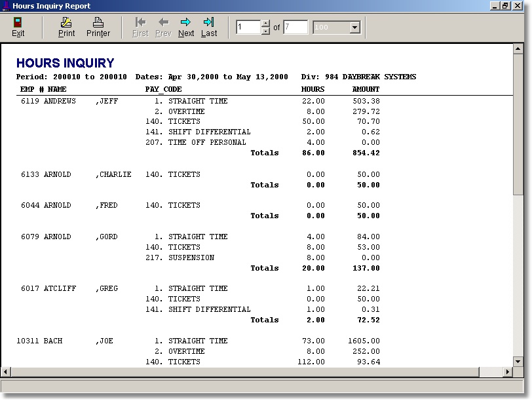Click the SUSPENSION pay code line

[180, 258]
